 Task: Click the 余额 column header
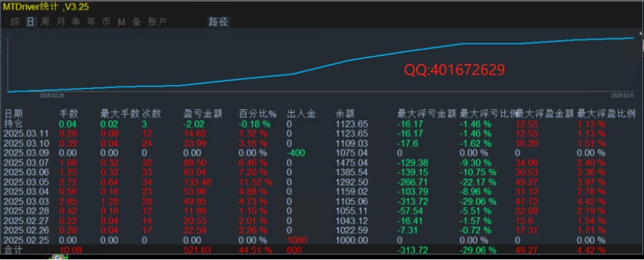(345, 113)
